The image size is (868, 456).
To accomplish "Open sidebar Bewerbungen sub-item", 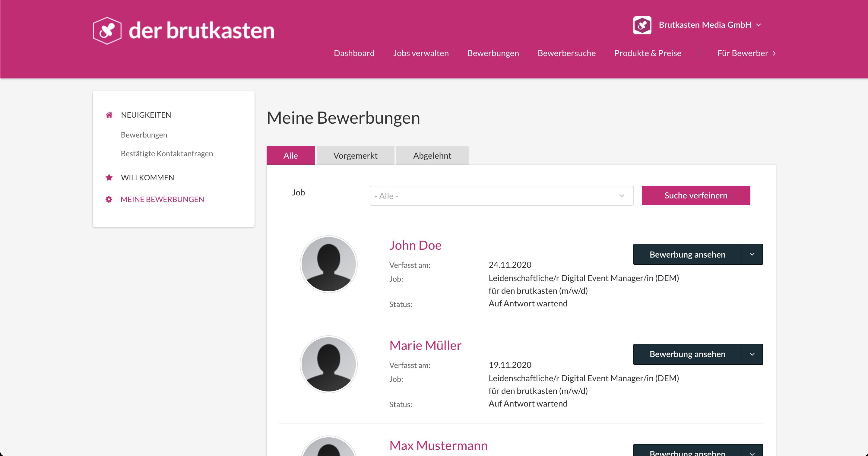I will (x=144, y=135).
